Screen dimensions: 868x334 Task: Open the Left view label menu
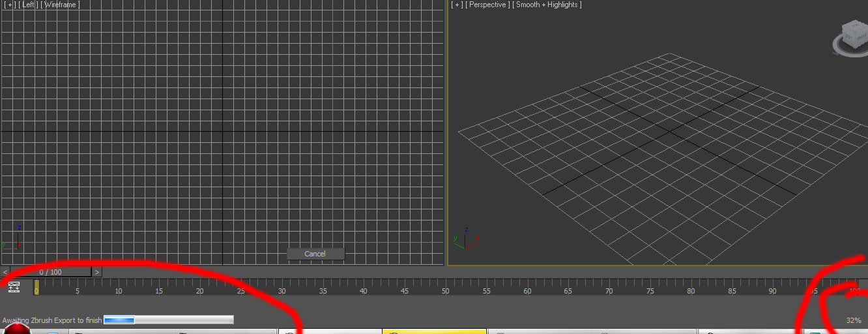tap(28, 5)
